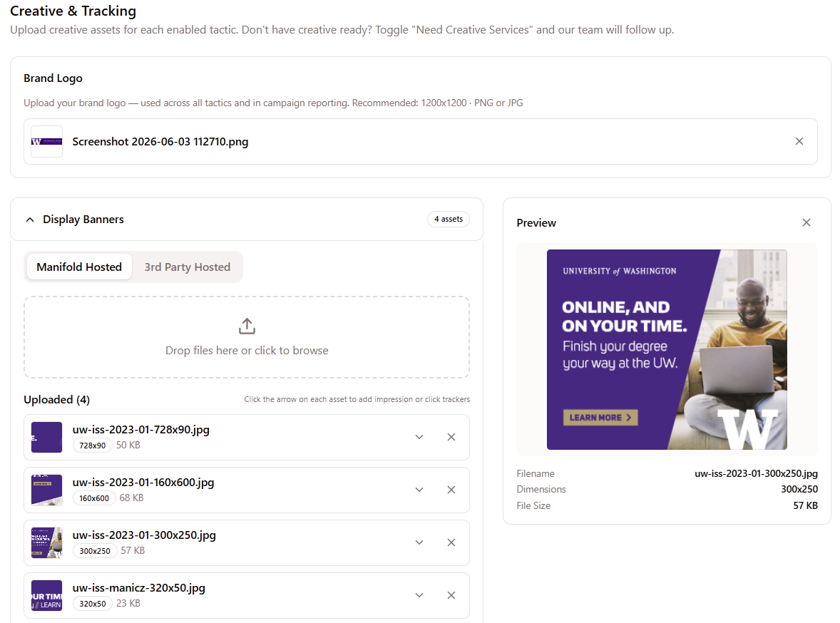Remove uw-iss-2023-01-160x600.jpg asset
This screenshot has width=840, height=623.
click(451, 490)
